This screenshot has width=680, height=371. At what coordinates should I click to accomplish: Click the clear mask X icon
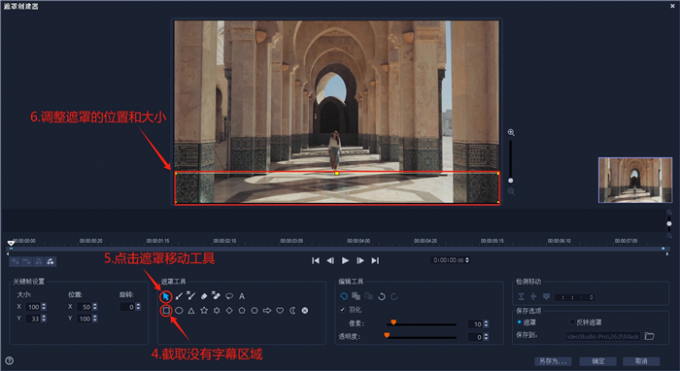click(305, 311)
